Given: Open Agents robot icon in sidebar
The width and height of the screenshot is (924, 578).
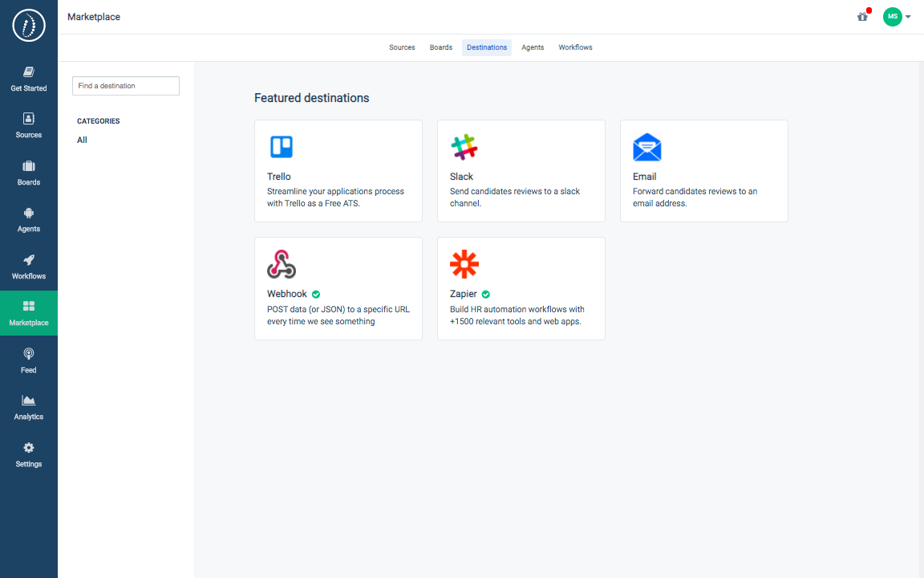Looking at the screenshot, I should coord(28,213).
